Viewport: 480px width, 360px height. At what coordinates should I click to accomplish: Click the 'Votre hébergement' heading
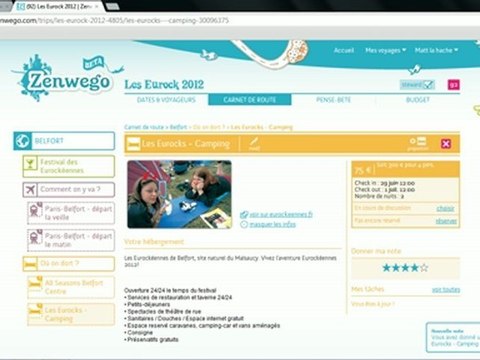(x=154, y=242)
